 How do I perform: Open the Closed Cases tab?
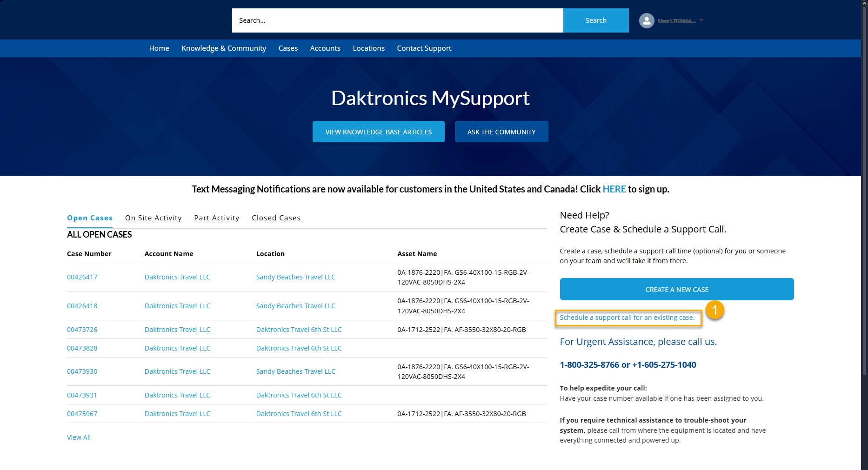276,218
